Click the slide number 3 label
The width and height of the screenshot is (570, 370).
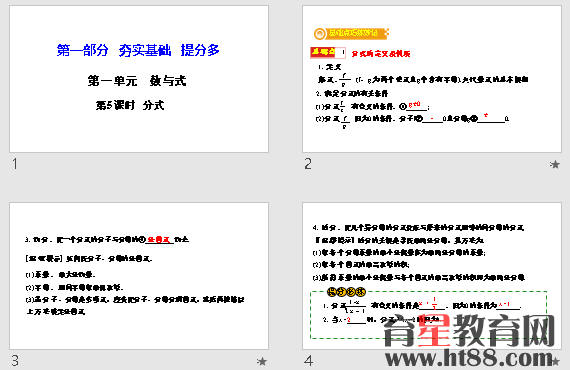coord(15,361)
